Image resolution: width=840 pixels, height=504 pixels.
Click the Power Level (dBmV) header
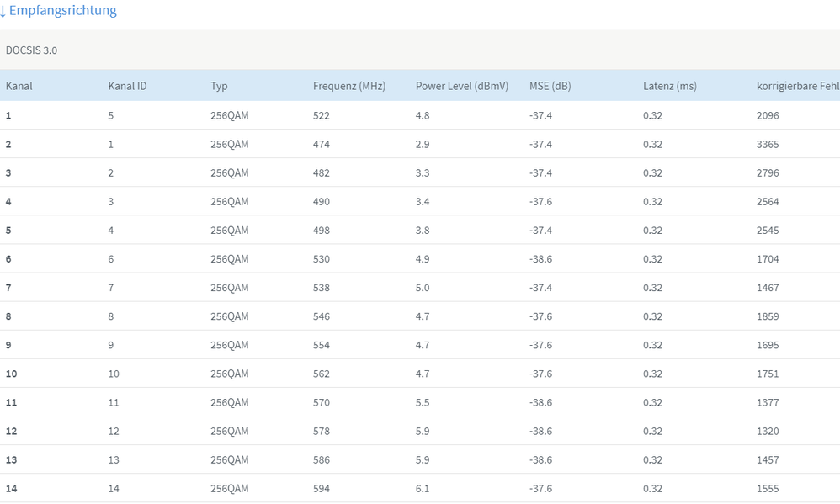461,86
